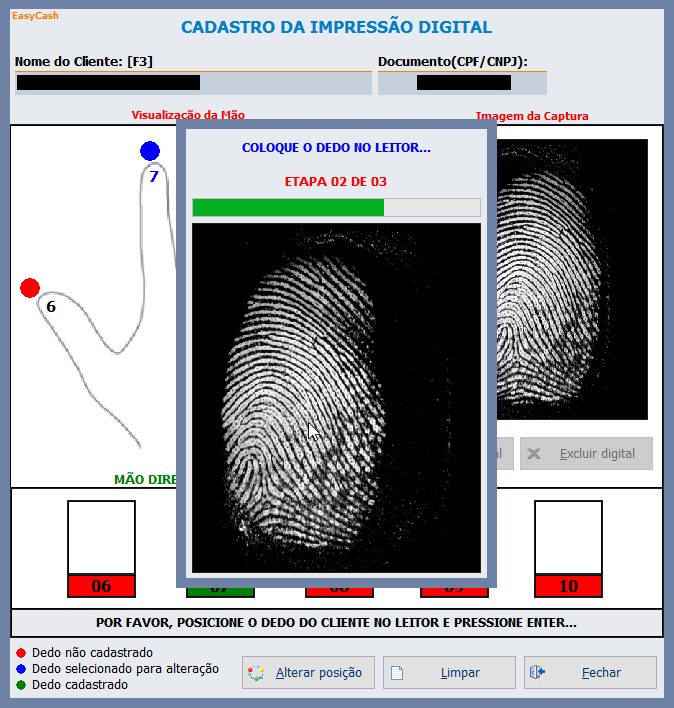Click the large fingerprint scan in the dialog
The width and height of the screenshot is (674, 708).
click(336, 397)
